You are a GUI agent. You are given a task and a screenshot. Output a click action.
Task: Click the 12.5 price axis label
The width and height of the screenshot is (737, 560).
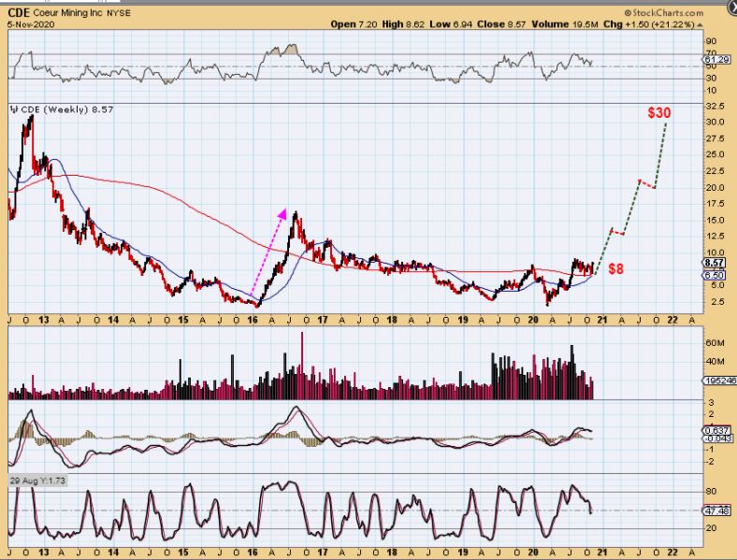pyautogui.click(x=715, y=236)
